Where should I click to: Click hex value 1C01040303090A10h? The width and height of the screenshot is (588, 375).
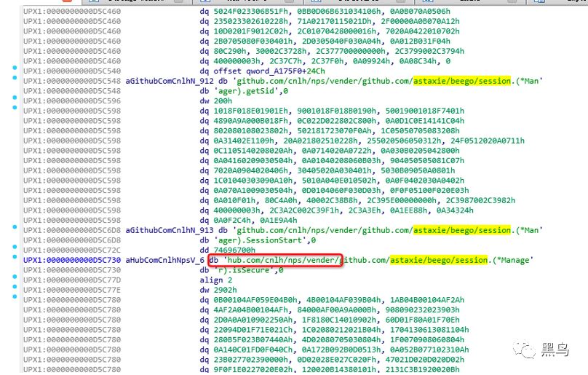point(253,181)
